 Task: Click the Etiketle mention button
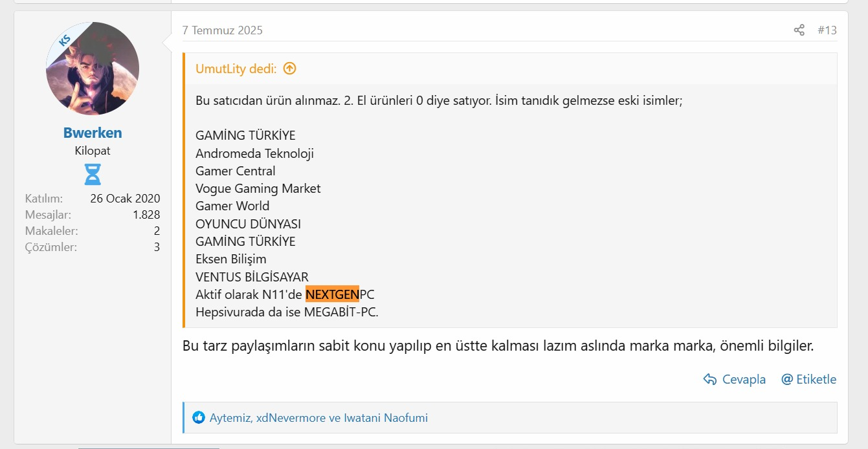point(809,379)
